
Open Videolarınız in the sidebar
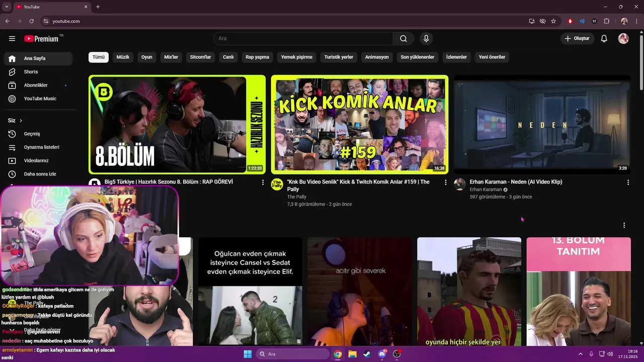point(38,161)
